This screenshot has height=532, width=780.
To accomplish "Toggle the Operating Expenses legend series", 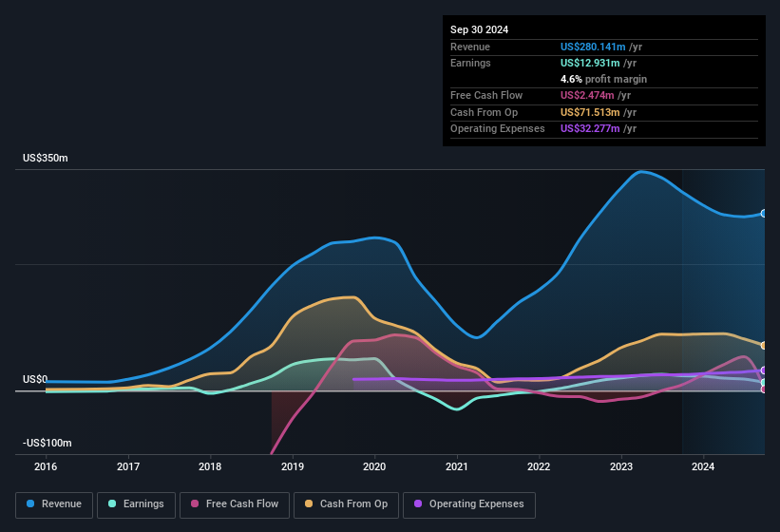I will point(469,504).
